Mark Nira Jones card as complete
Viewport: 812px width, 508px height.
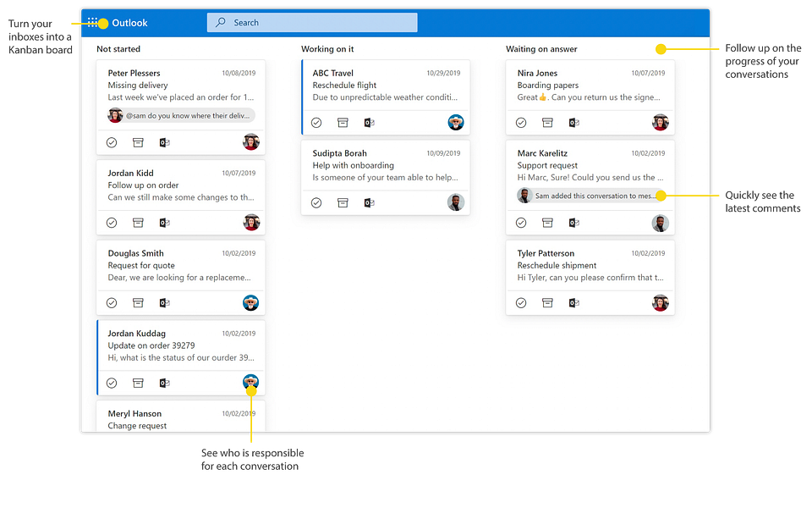tap(521, 123)
